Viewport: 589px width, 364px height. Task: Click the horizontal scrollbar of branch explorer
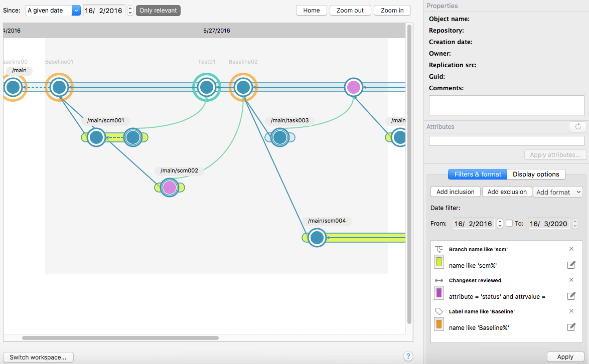pyautogui.click(x=120, y=338)
